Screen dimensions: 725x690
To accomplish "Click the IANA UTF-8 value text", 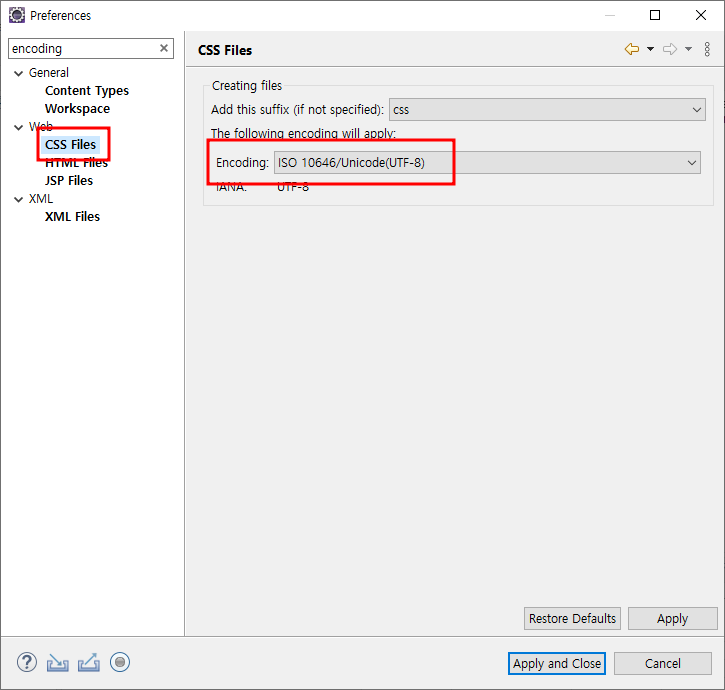I will (293, 187).
